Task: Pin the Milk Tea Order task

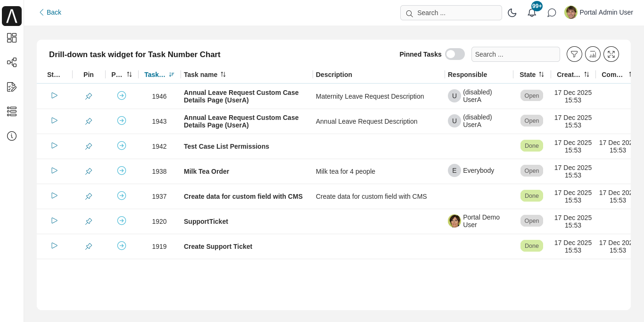Action: tap(89, 171)
